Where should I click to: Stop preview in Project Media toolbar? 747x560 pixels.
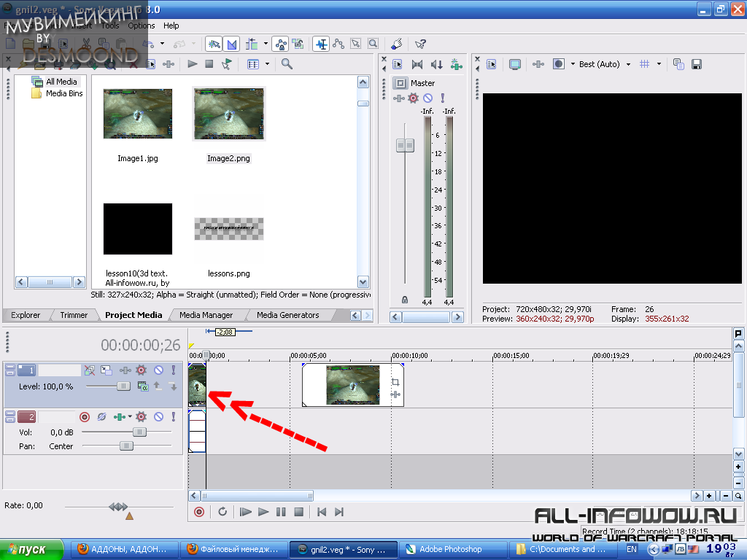(x=209, y=64)
